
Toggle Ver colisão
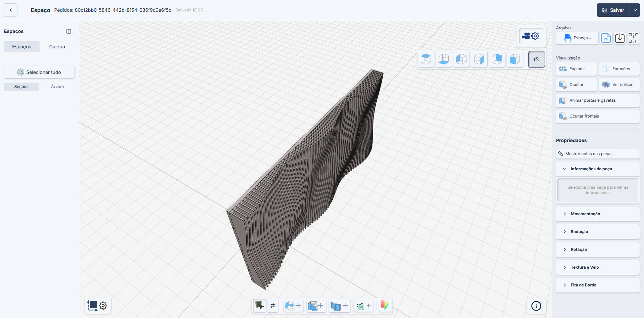[619, 85]
